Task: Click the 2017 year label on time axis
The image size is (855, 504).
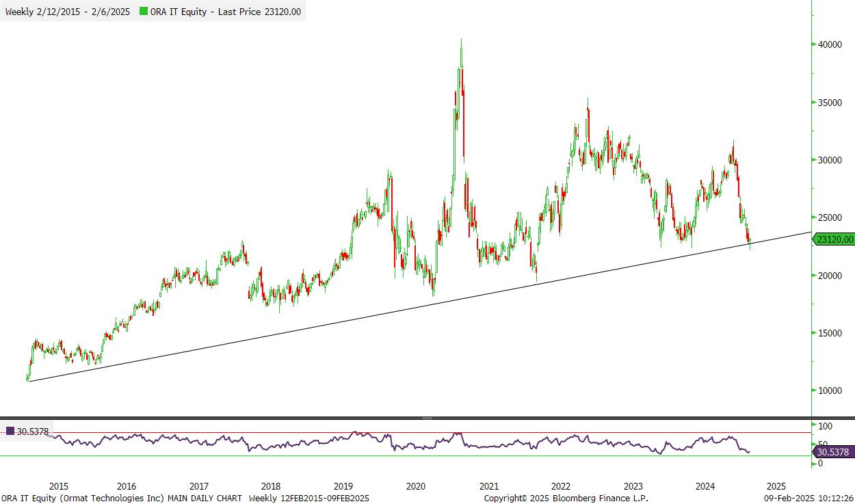Action: (199, 486)
